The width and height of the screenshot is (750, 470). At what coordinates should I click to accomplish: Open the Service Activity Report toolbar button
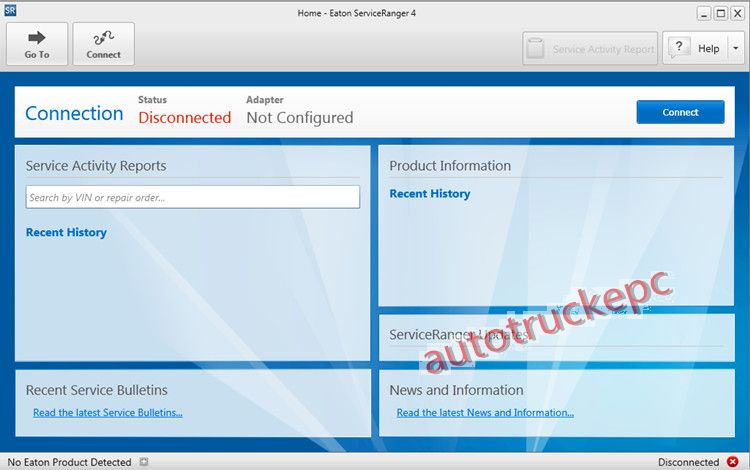pyautogui.click(x=590, y=48)
